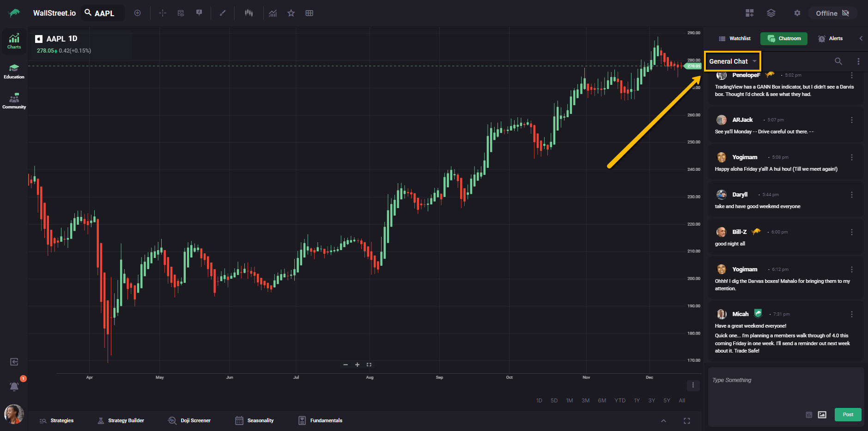The image size is (868, 431).
Task: Open options menu for Micah's message
Action: [851, 314]
